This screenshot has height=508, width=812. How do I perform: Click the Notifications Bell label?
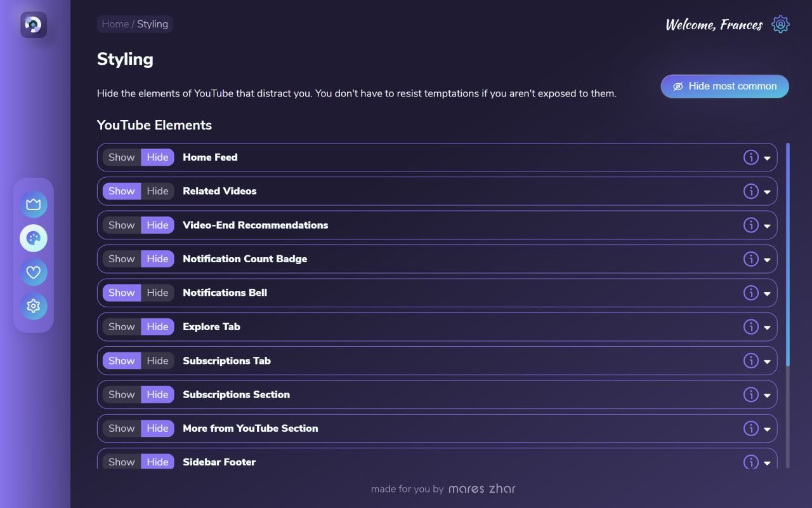(x=225, y=293)
